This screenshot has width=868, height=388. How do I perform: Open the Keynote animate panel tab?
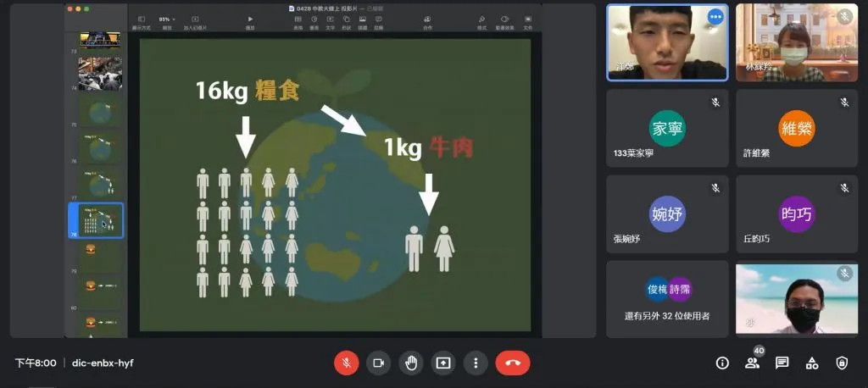[504, 19]
